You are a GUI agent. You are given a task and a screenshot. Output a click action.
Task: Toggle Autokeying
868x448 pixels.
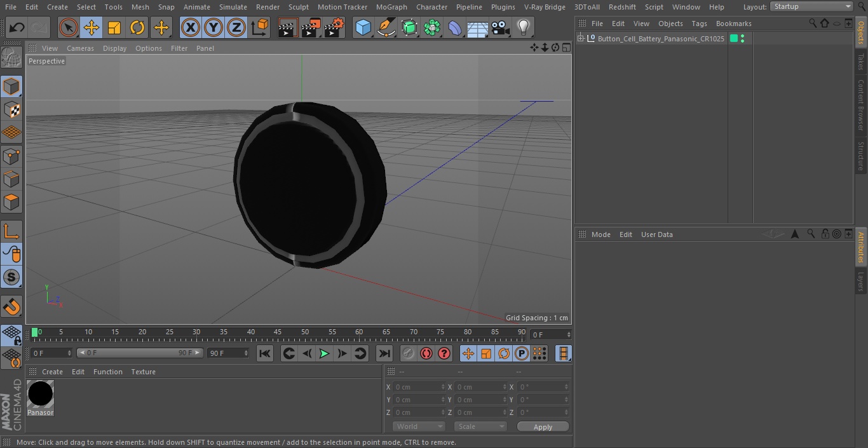click(426, 353)
